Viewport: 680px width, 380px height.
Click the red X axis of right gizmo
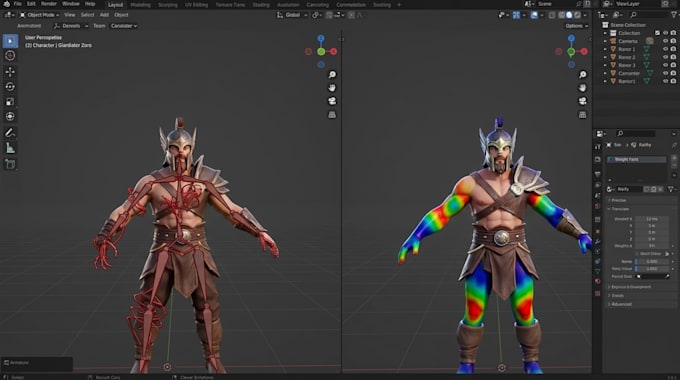tap(584, 52)
